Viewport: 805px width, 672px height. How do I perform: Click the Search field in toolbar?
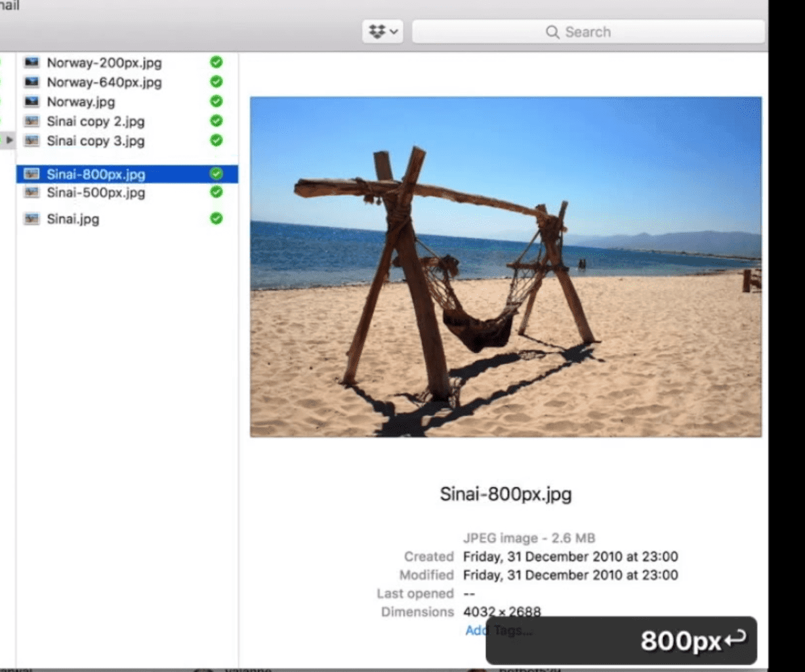point(588,31)
